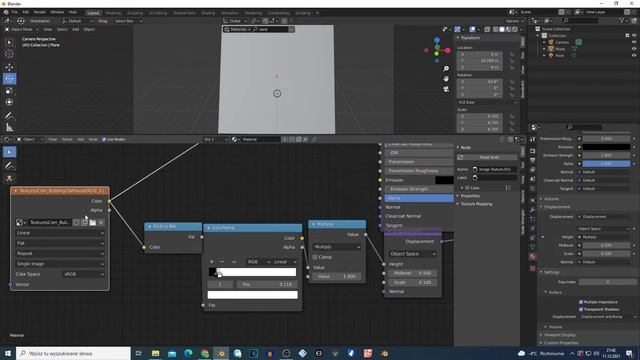Toggle Transparent Shadows checkbox
The image size is (640, 360).
(581, 309)
